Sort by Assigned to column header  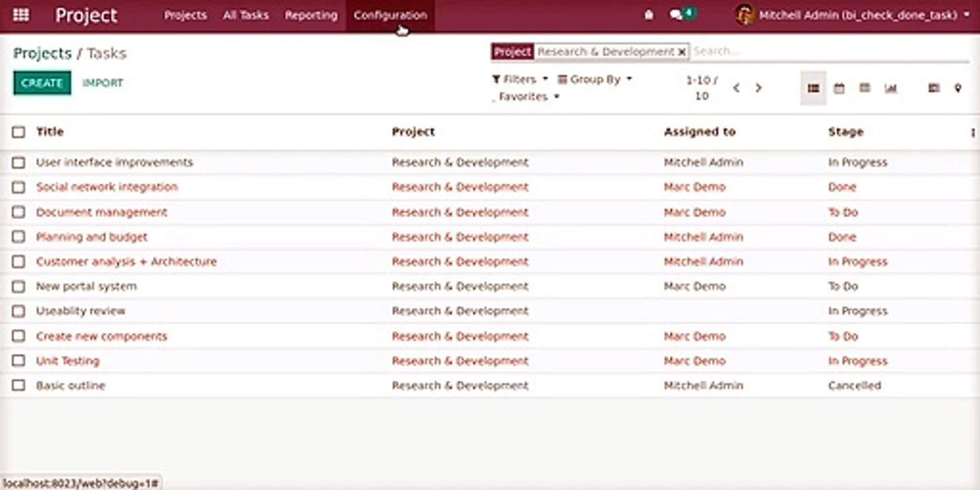click(700, 132)
